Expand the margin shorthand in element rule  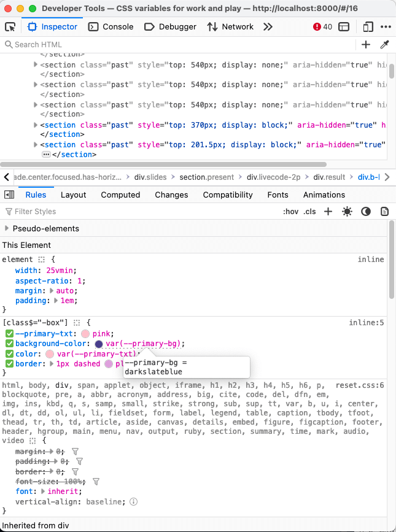[x=52, y=291]
